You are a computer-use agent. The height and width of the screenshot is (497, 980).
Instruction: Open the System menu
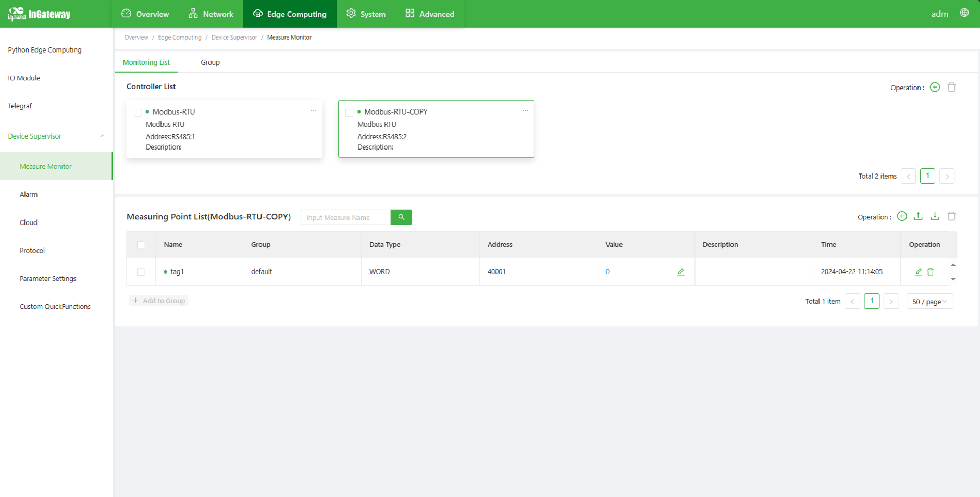coord(366,14)
